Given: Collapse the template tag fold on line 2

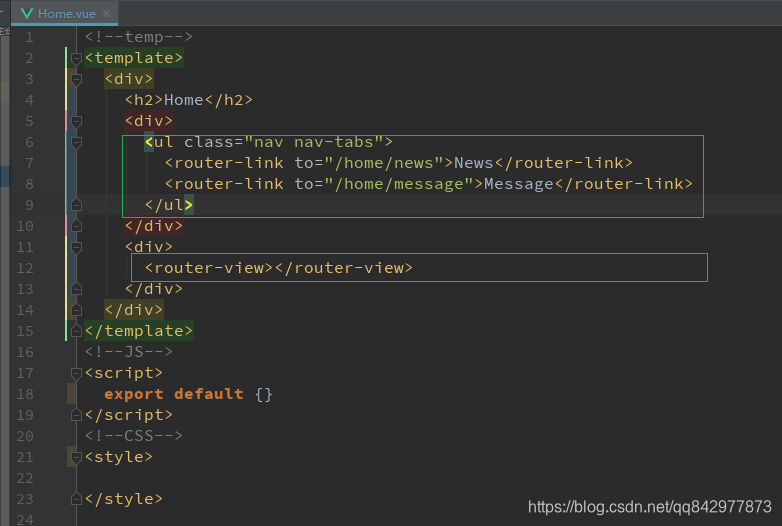Looking at the screenshot, I should 76,59.
